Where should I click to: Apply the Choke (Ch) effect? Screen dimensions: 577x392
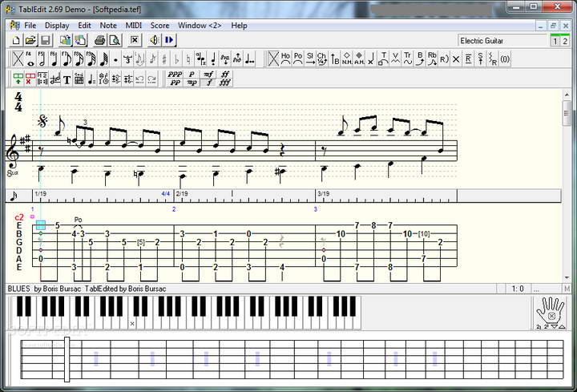[x=322, y=59]
